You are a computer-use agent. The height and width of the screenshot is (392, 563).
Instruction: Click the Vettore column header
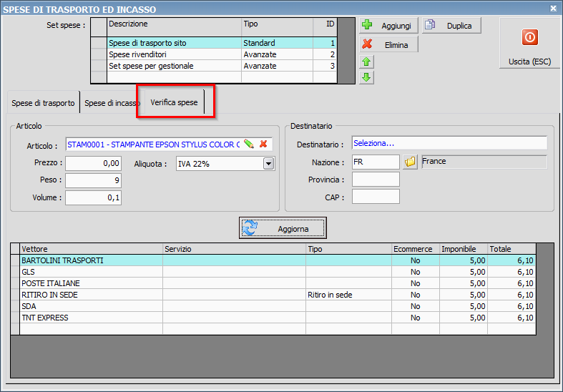[x=91, y=249]
